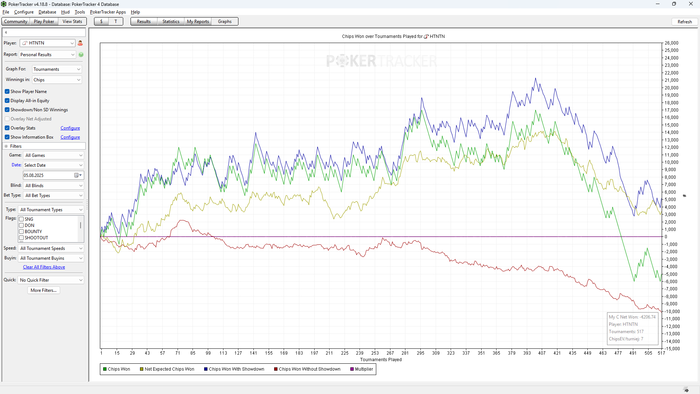Open the Winnings in dropdown

[57, 80]
